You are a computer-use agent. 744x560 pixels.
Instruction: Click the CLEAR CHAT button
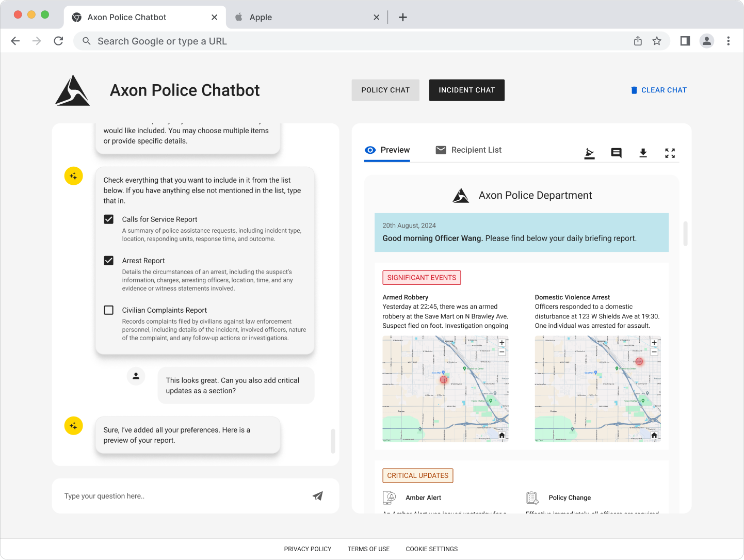pyautogui.click(x=658, y=90)
